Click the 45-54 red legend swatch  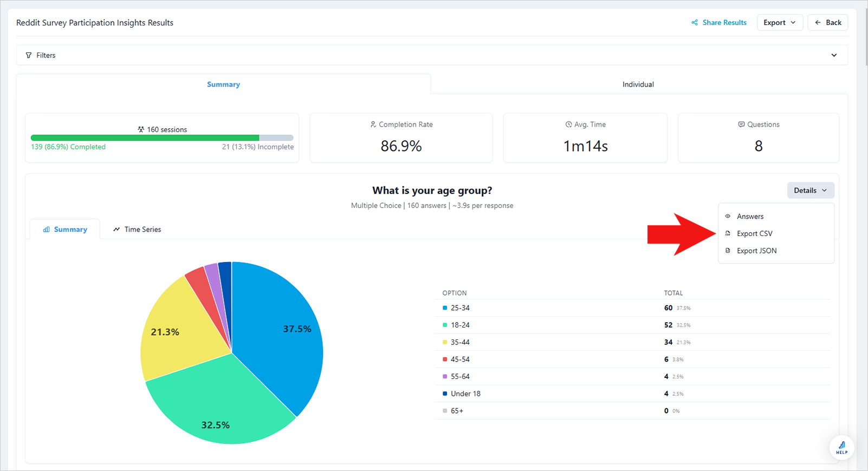(x=445, y=359)
